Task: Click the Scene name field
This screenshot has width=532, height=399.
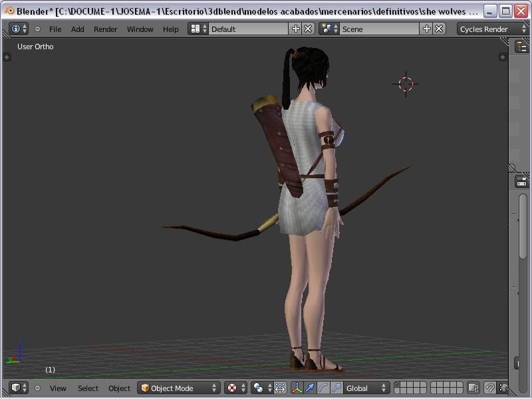Action: tap(379, 29)
